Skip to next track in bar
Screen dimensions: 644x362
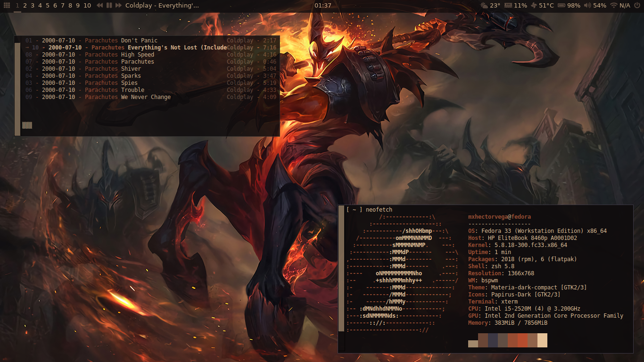point(118,6)
